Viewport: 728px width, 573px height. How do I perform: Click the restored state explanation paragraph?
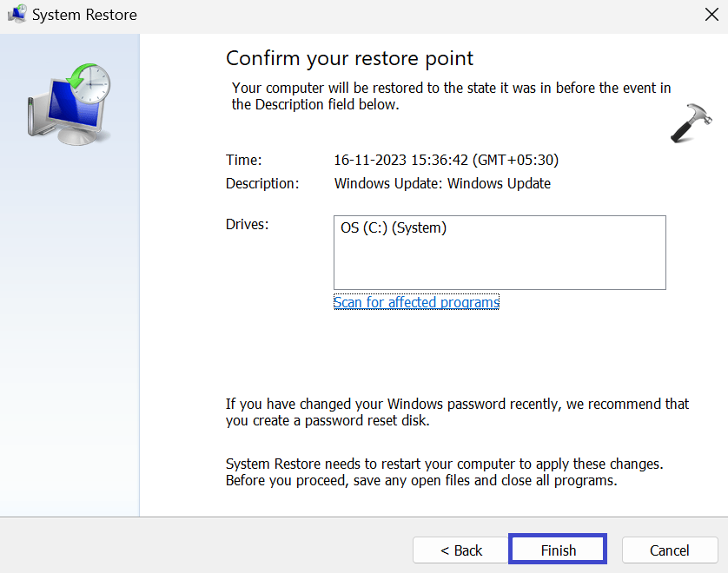451,96
